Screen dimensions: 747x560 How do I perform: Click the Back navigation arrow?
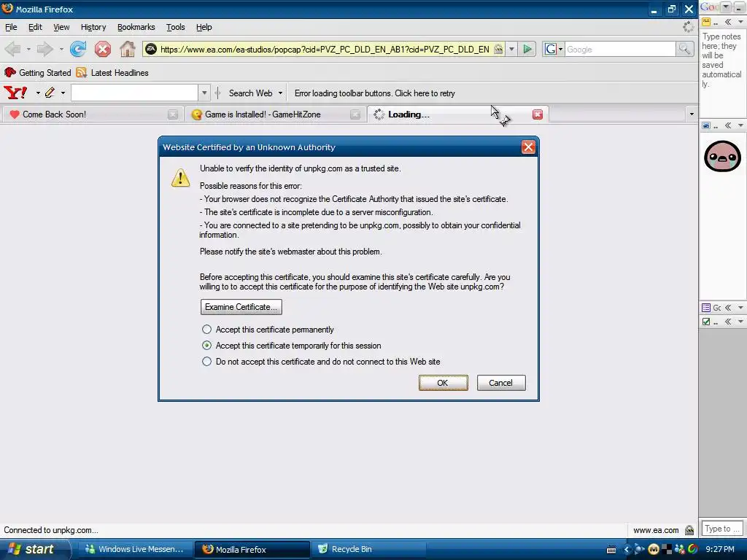tap(13, 49)
